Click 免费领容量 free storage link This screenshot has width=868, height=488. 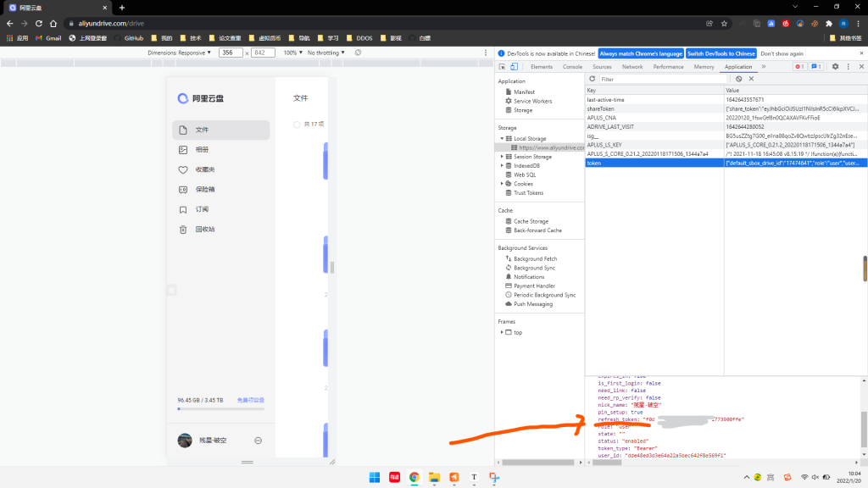click(x=251, y=400)
